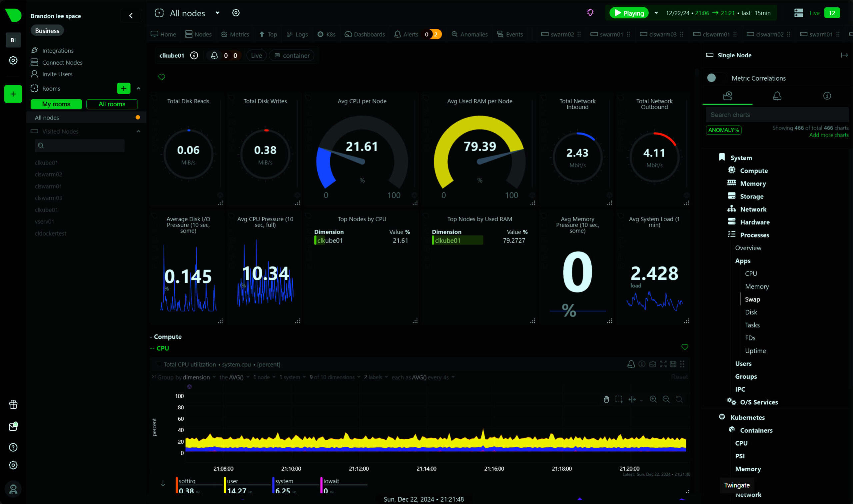853x504 pixels.
Task: Toggle the Live mode indicator
Action: [x=813, y=13]
